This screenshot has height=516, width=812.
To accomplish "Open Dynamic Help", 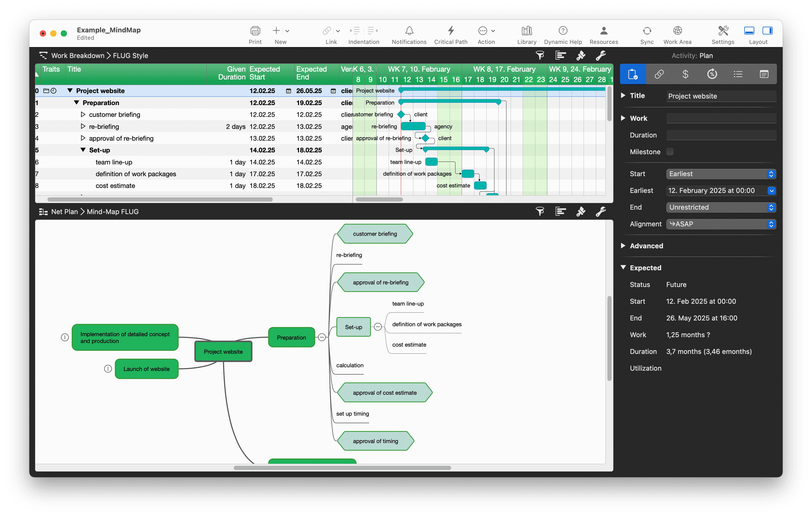I will [x=563, y=34].
